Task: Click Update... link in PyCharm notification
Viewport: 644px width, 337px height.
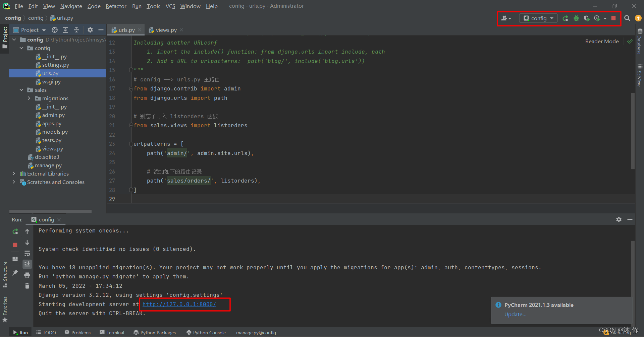Action: tap(515, 314)
